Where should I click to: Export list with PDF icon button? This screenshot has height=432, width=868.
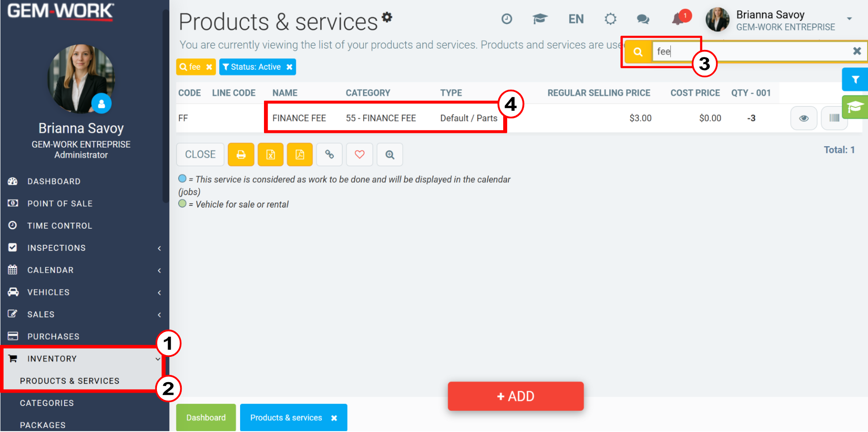pos(300,155)
